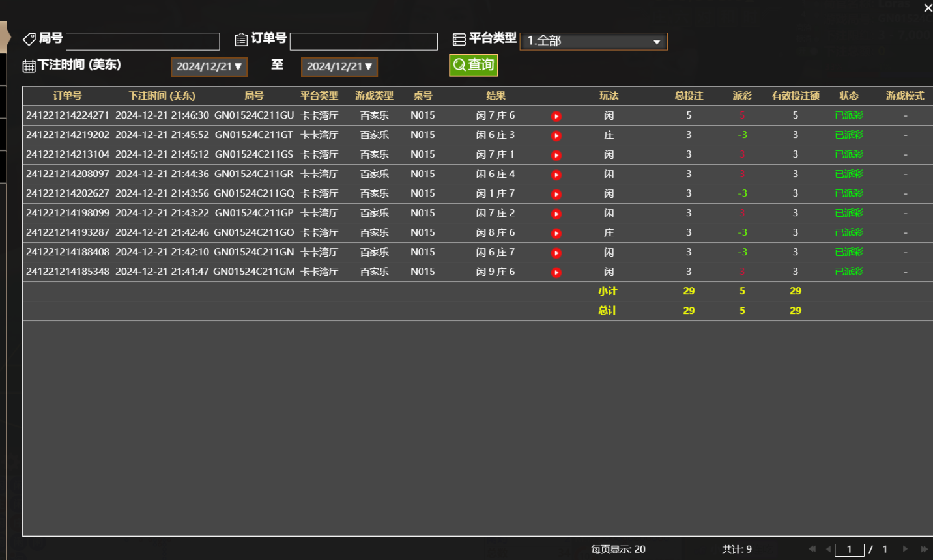Go to previous page arrow
This screenshot has height=560, width=933.
point(829,549)
